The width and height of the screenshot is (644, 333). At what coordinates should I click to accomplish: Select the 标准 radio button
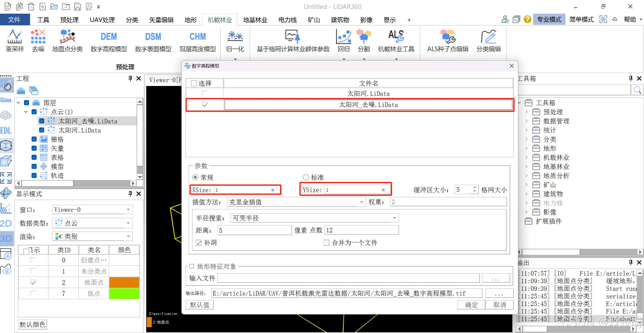pyautogui.click(x=306, y=177)
